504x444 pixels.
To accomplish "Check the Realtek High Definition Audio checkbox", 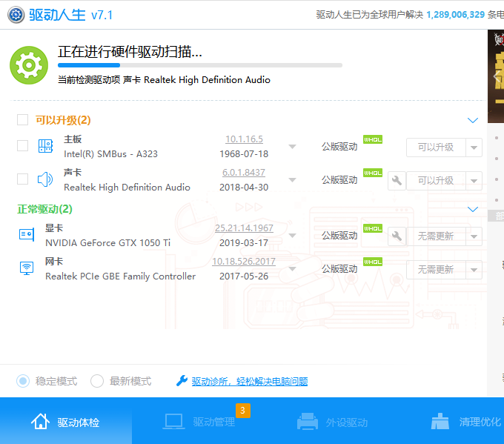I will (22, 179).
